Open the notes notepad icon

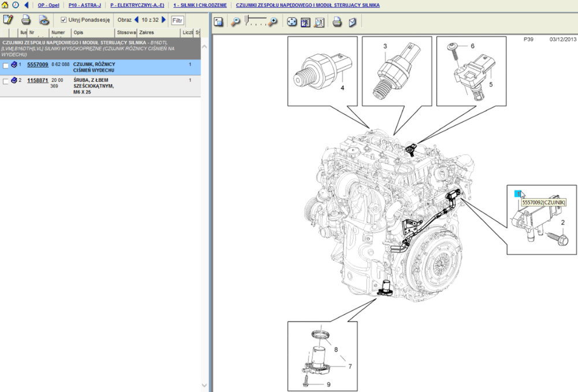tap(8, 20)
